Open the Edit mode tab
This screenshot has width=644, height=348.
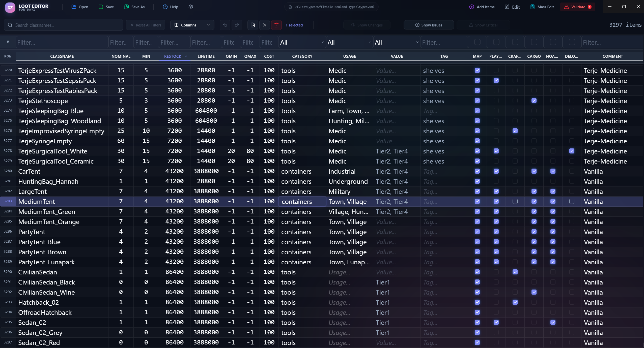coord(513,7)
